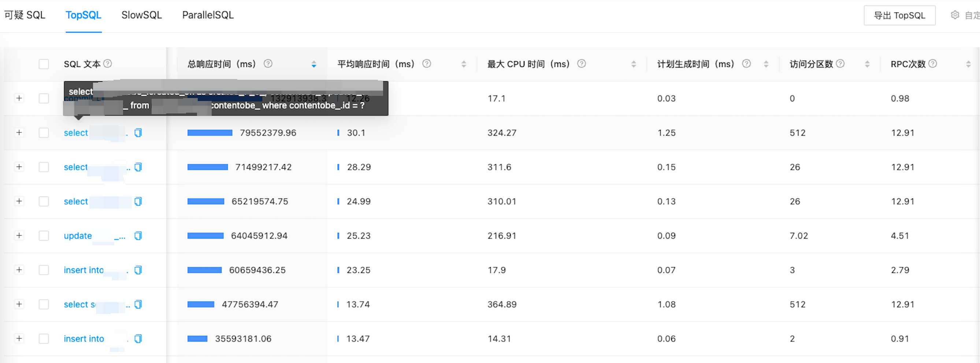Copy SQL text of row 79552379.96

[x=138, y=133]
